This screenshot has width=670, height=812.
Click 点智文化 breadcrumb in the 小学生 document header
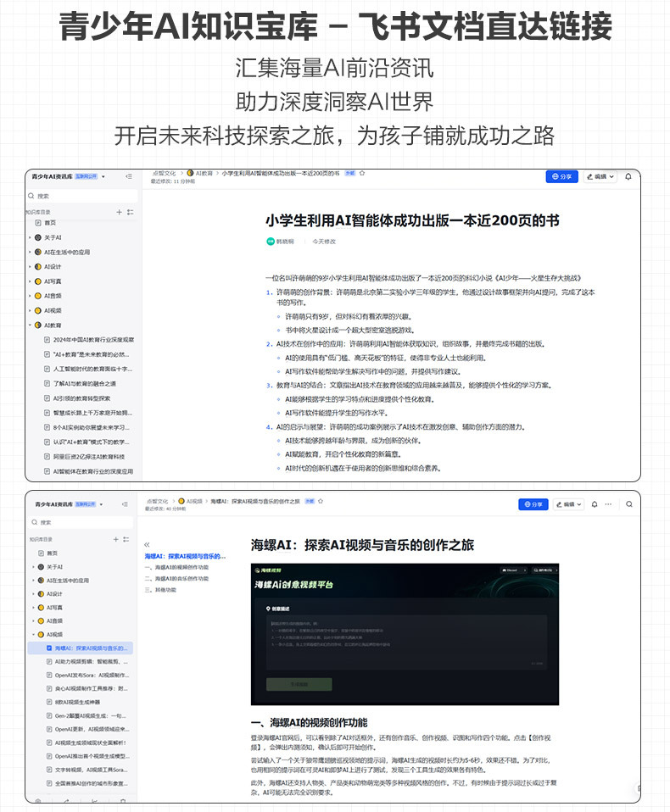click(x=165, y=174)
